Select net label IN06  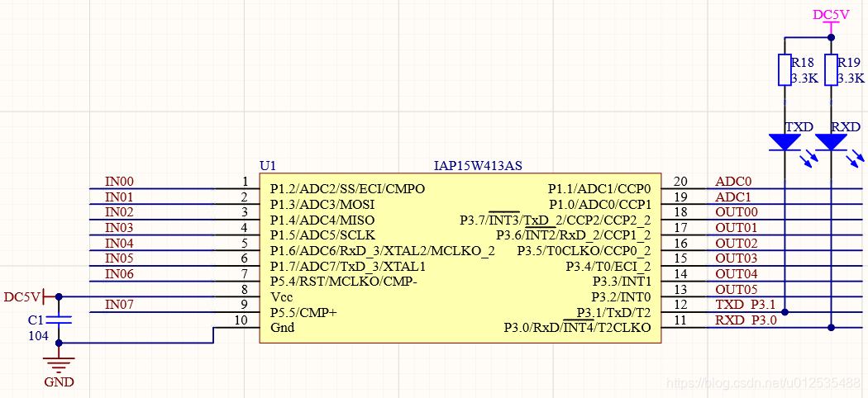pos(119,273)
